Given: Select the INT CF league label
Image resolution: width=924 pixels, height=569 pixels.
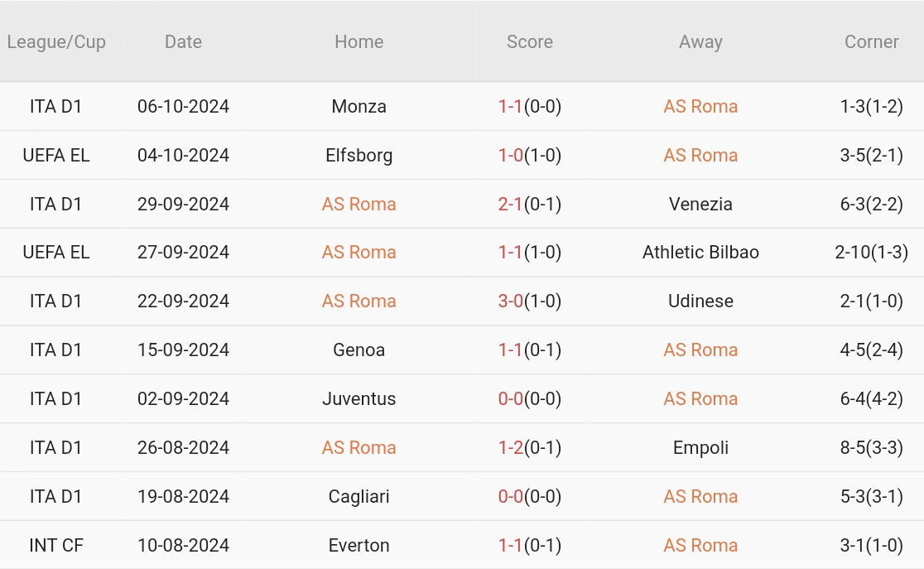Looking at the screenshot, I should coord(56,546).
